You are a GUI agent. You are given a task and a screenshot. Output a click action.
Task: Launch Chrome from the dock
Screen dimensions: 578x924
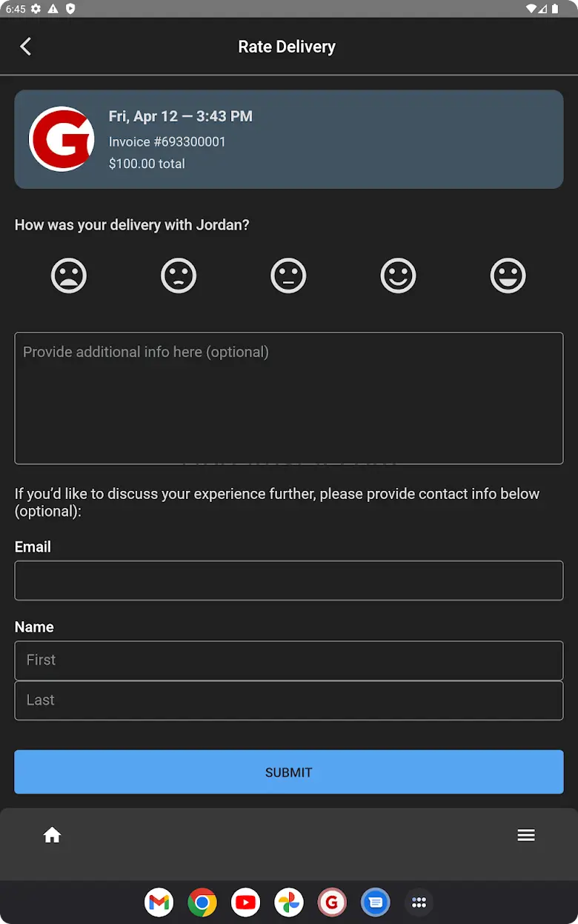coord(202,903)
